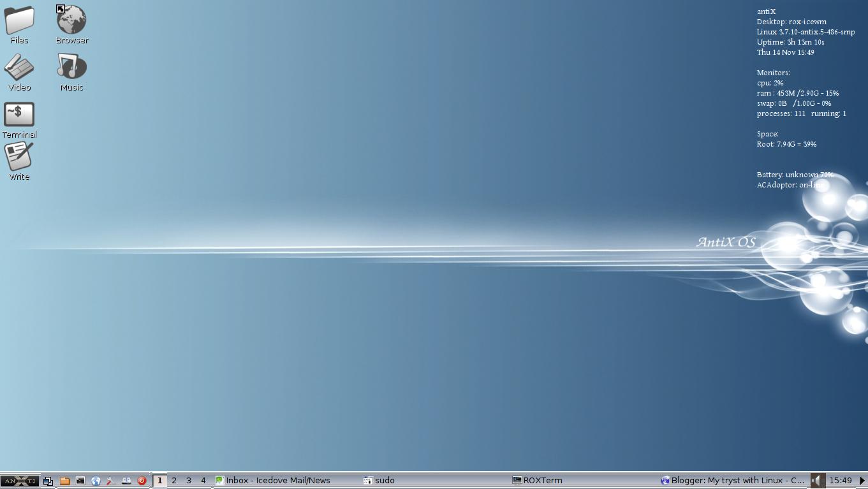Open the Music desktop icon
This screenshot has height=489, width=868.
(x=71, y=72)
